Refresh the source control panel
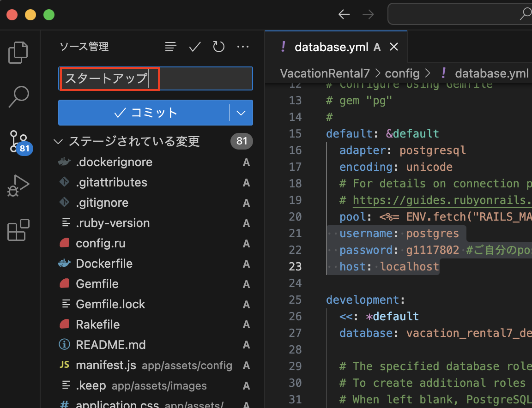Viewport: 532px width, 408px height. 219,47
